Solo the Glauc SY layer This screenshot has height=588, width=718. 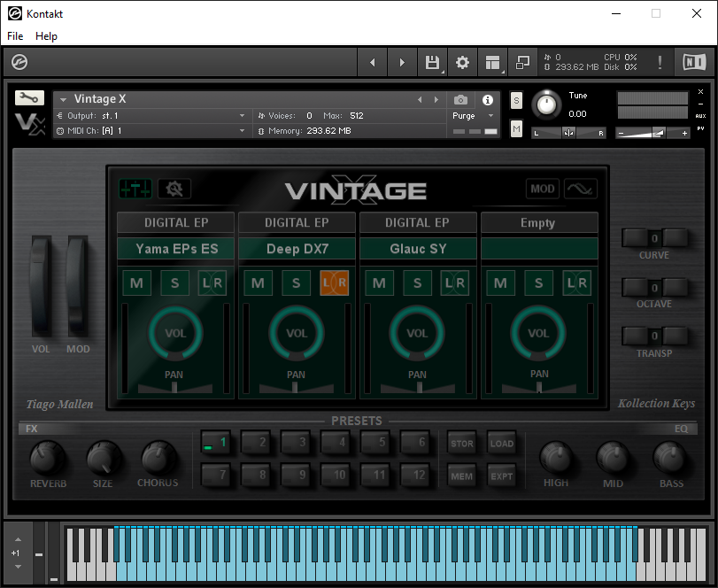417,282
